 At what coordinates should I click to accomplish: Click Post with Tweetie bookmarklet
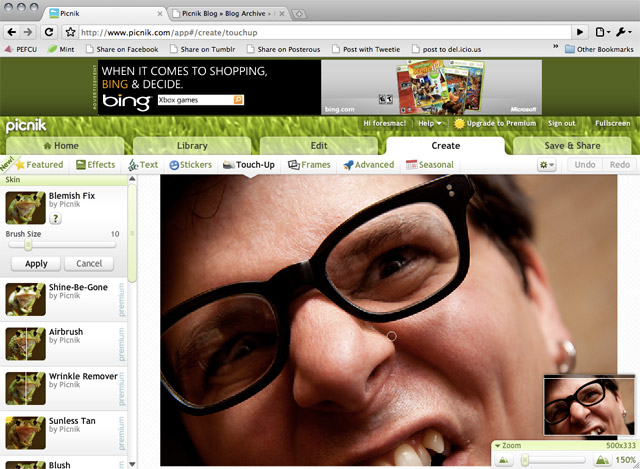(366, 49)
